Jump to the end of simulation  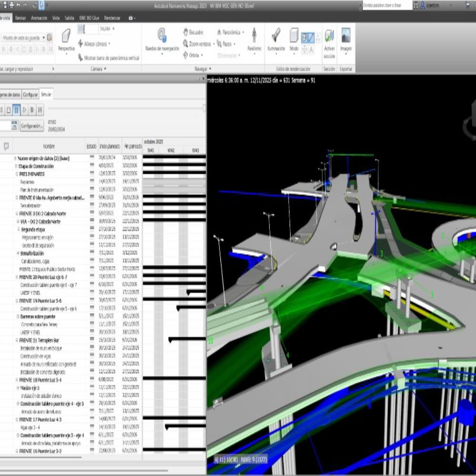point(40,109)
